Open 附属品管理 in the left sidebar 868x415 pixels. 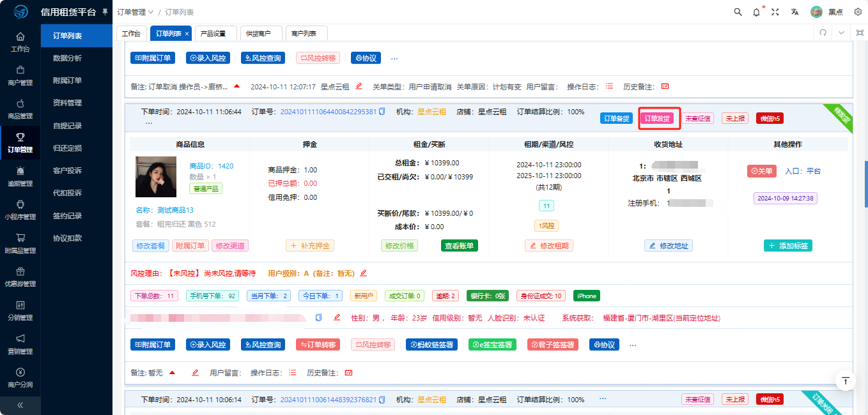click(x=20, y=244)
